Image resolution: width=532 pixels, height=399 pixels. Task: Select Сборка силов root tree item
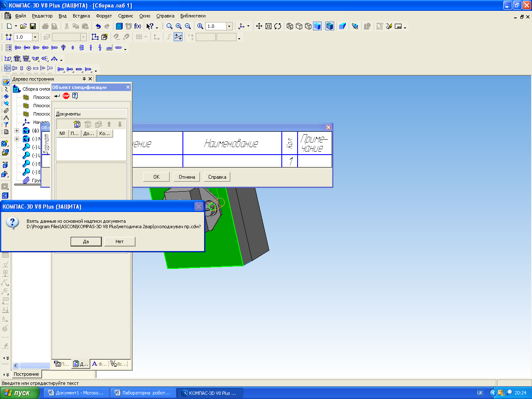tap(36, 89)
